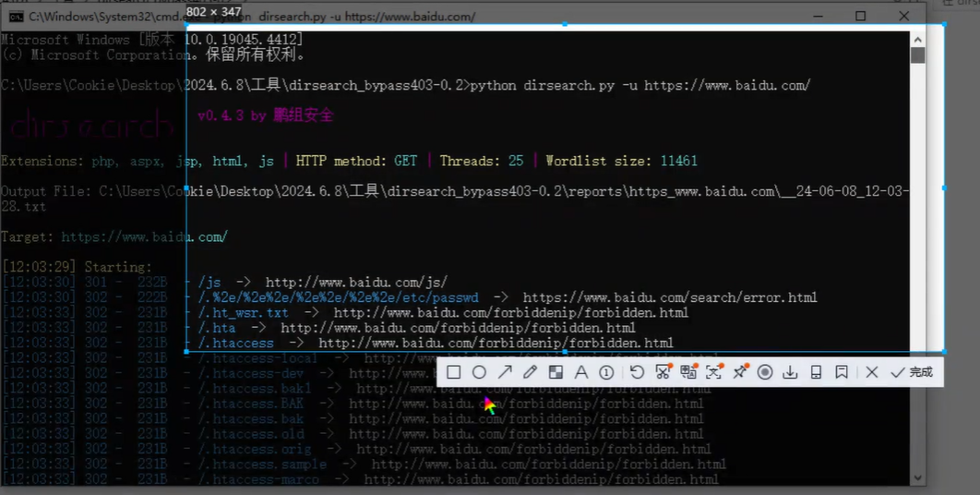Click the '/.htaccess-local' result path
Viewport: 980px width, 495px height.
pos(258,358)
